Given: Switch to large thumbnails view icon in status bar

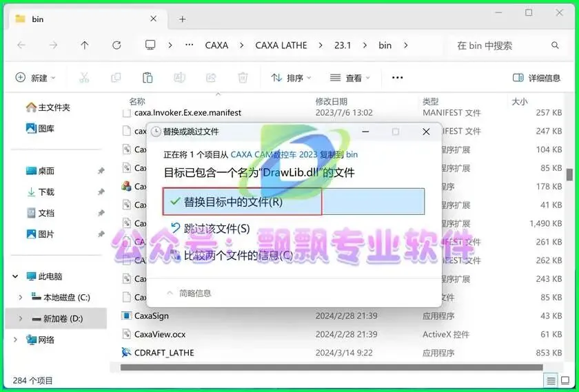Looking at the screenshot, I should point(565,380).
